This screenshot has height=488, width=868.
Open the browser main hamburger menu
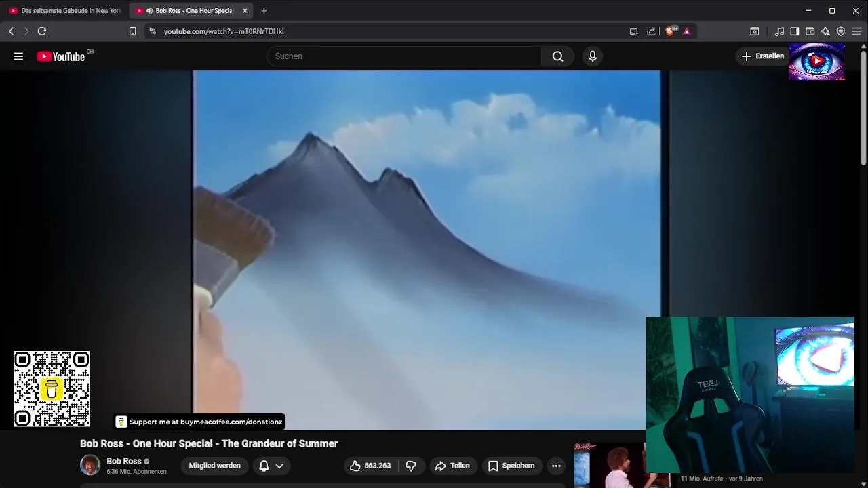click(856, 31)
